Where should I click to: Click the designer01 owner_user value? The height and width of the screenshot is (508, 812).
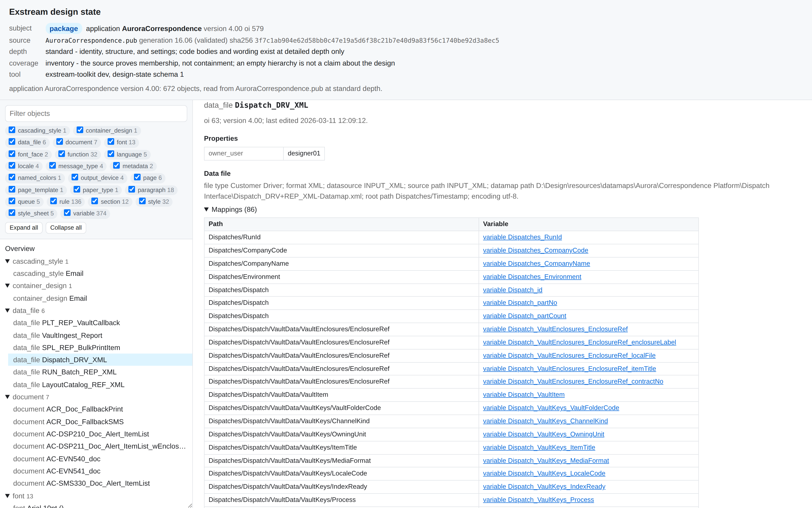coord(304,153)
